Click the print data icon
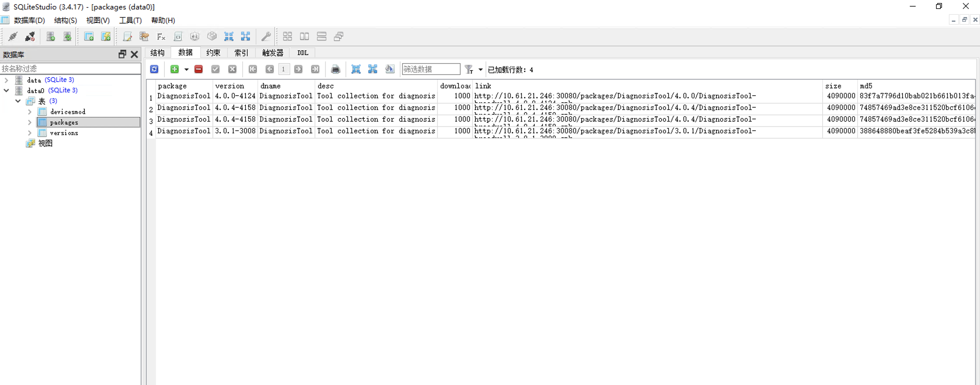Viewport: 980px width, 385px height. click(335, 69)
